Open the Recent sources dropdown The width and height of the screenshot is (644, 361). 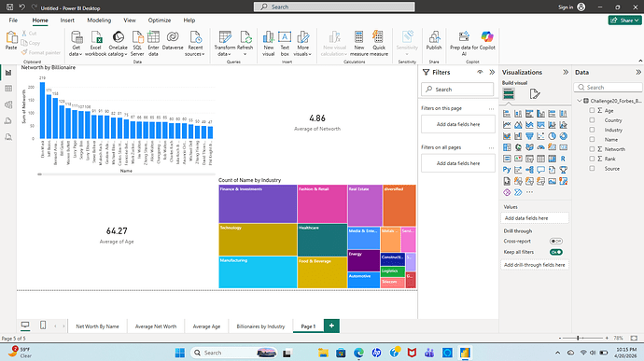[x=195, y=43]
